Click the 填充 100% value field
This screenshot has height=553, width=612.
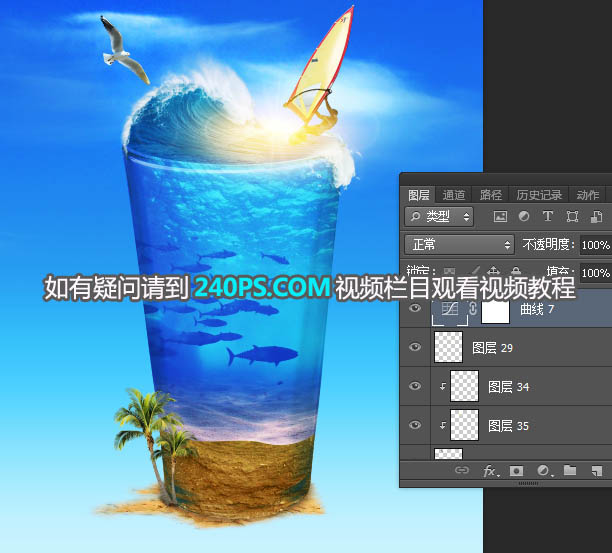tap(596, 272)
